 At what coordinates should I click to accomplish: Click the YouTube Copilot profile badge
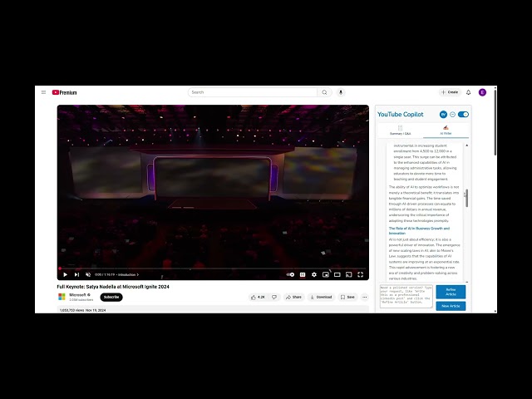443,115
